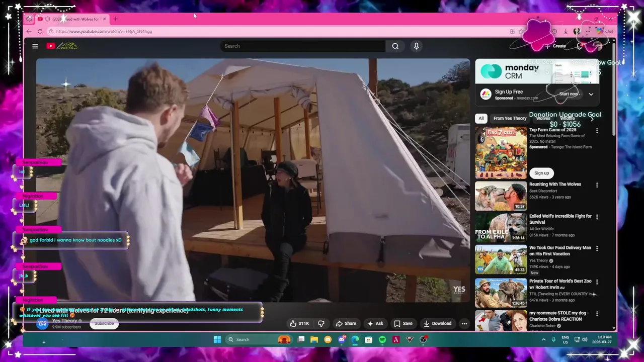Open the World's Best Zoo video thumbnail

click(501, 293)
